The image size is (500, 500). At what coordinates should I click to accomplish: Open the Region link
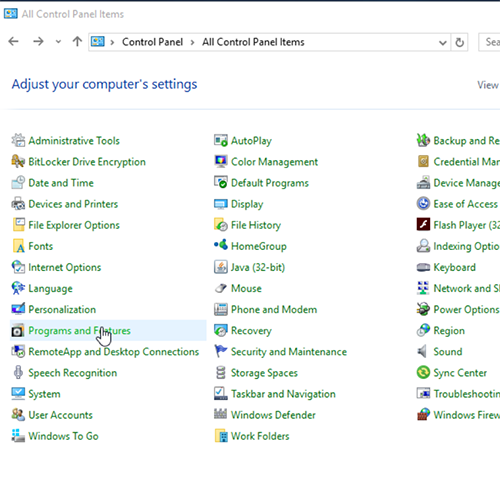449,331
